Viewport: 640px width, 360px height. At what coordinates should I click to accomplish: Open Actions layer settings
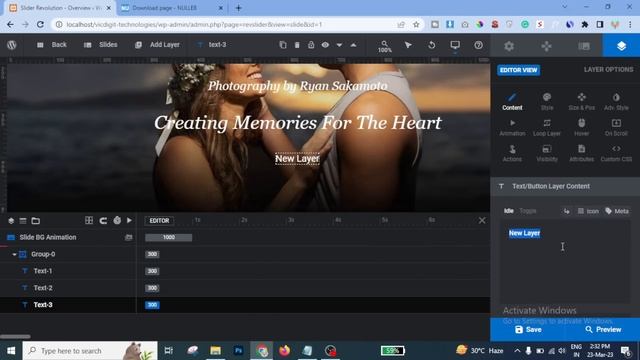512,153
